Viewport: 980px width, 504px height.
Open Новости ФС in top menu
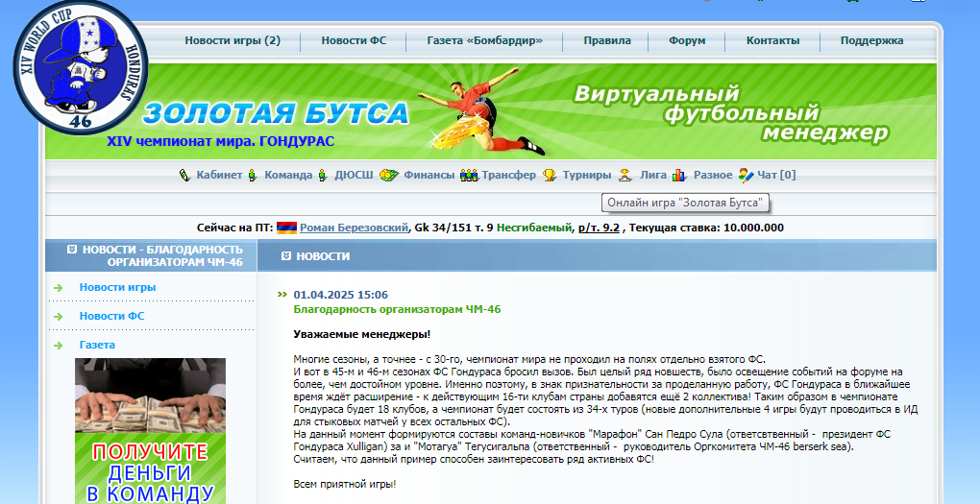tap(354, 40)
